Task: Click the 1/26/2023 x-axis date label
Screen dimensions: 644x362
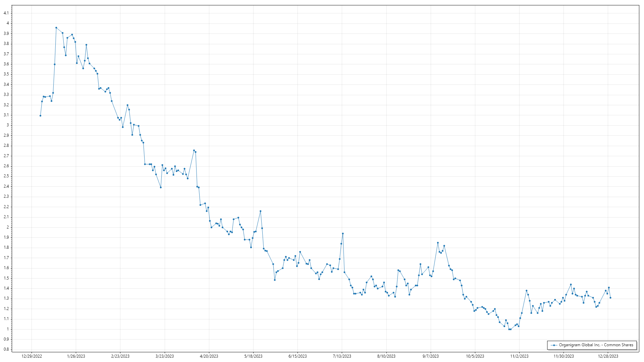Action: point(76,356)
